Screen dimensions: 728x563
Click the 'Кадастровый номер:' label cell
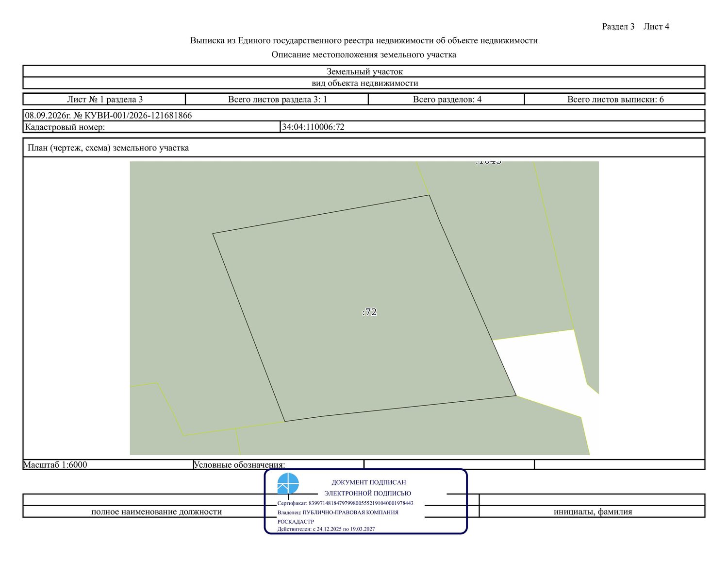pos(151,127)
